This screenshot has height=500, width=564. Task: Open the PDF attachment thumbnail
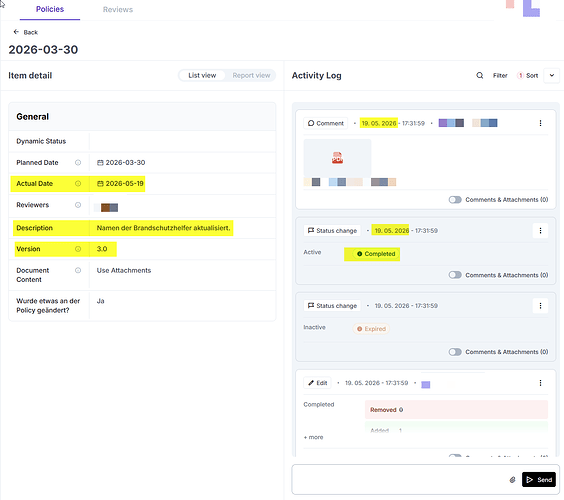[x=337, y=158]
